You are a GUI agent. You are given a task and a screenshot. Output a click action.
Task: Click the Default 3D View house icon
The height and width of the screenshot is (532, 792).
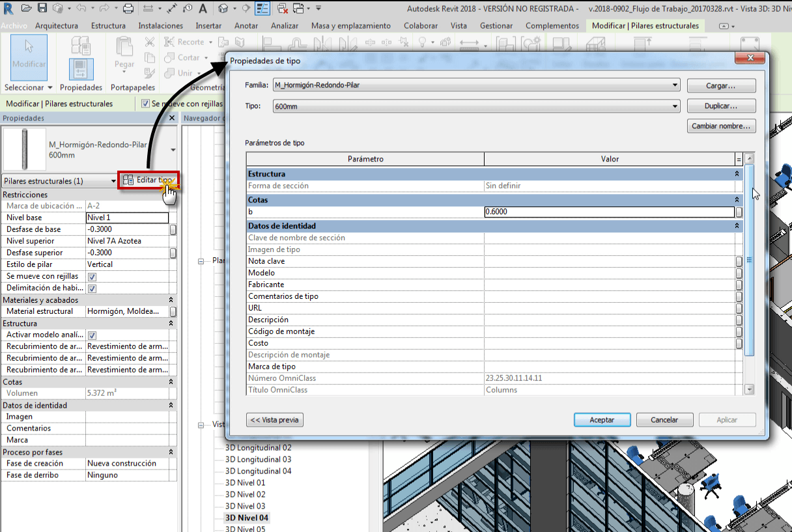click(x=223, y=8)
